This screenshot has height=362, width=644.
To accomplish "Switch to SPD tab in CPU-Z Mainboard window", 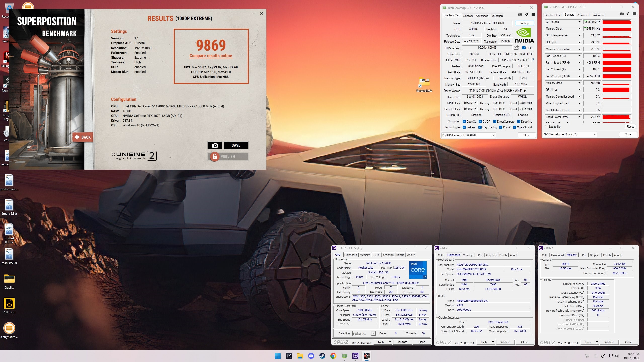I will click(x=479, y=255).
